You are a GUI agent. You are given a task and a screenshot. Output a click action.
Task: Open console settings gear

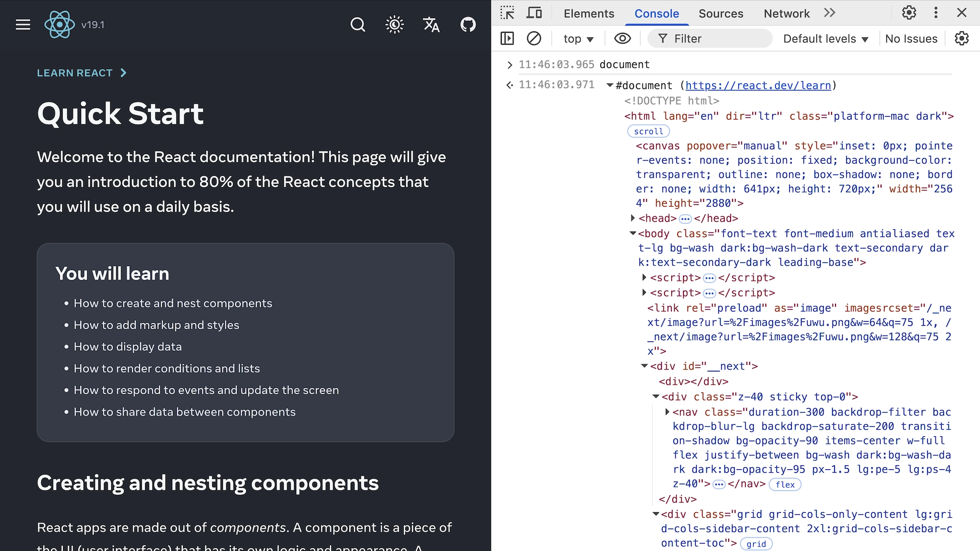[x=961, y=38]
